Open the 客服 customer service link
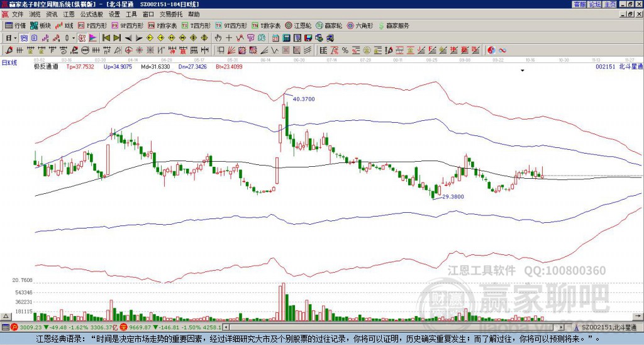Screen dimensions: 644x345 pos(580,4)
